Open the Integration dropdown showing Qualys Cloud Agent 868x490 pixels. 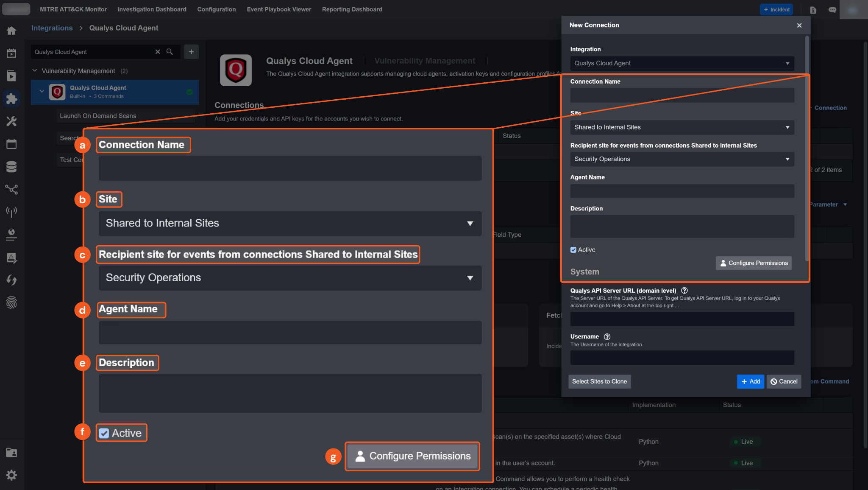coord(682,63)
